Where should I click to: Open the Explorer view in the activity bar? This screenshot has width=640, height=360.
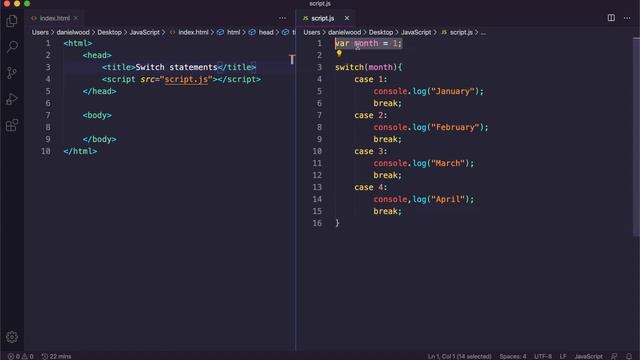click(12, 21)
